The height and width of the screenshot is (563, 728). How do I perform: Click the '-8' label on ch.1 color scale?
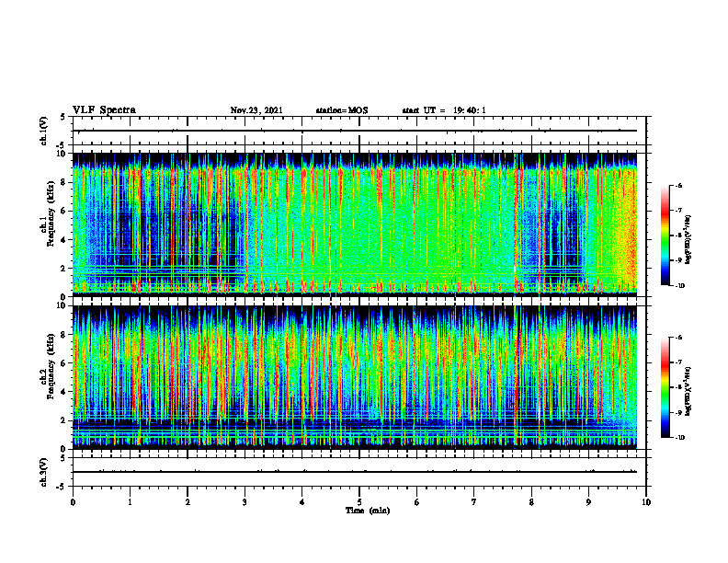click(x=678, y=236)
